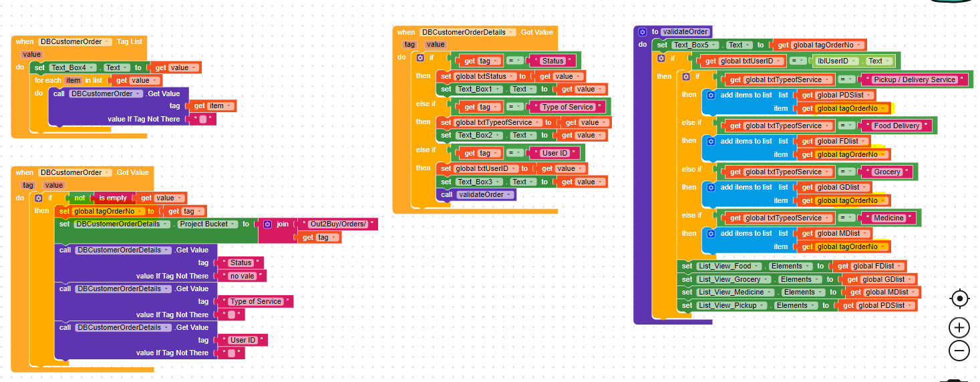Open mutator gear on add items to GDlist
This screenshot has height=382, width=980.
[711, 187]
